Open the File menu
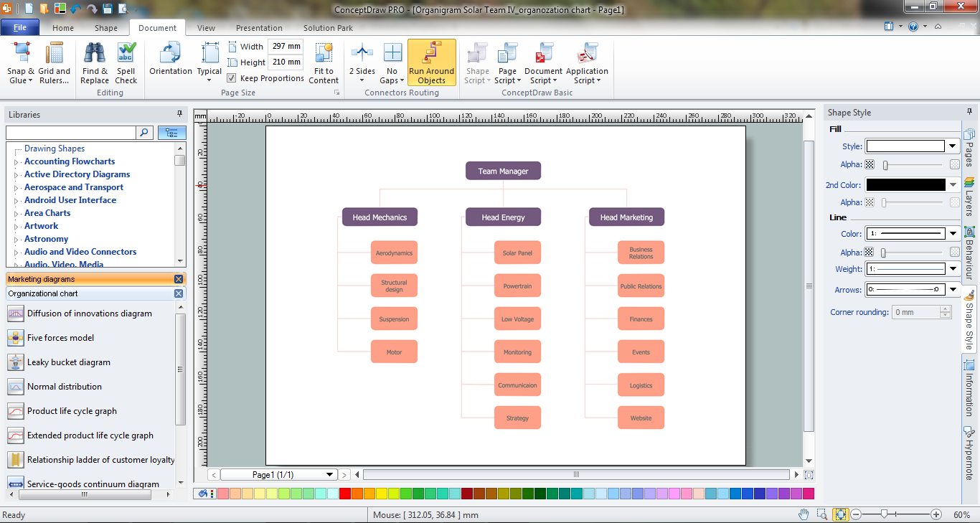 tap(20, 28)
